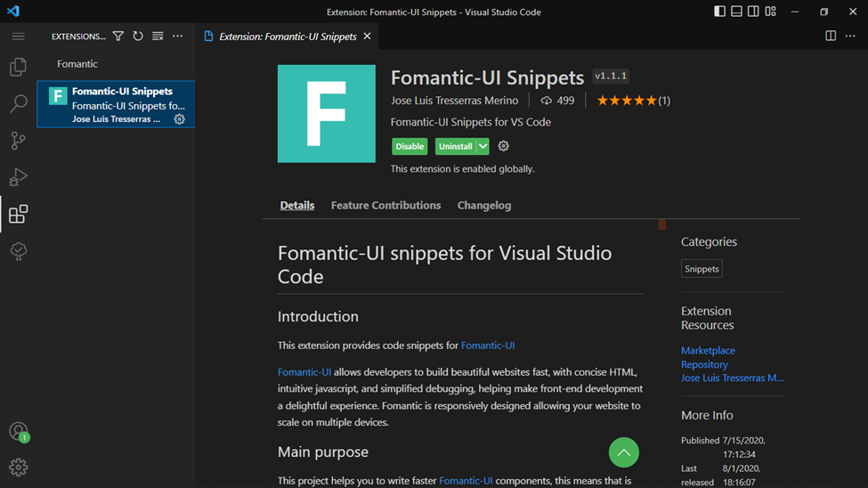Viewport: 868px width, 488px height.
Task: Click the Fomantic search input field
Action: pos(116,64)
